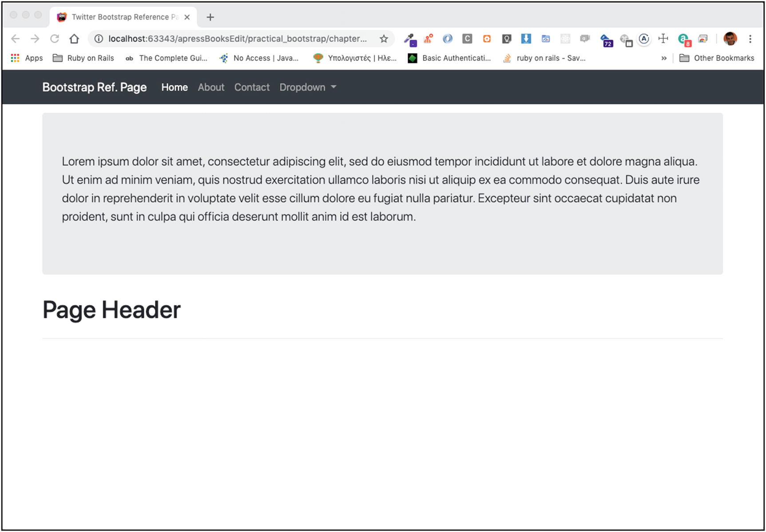Open a new browser tab
The height and width of the screenshot is (532, 766).
point(210,17)
